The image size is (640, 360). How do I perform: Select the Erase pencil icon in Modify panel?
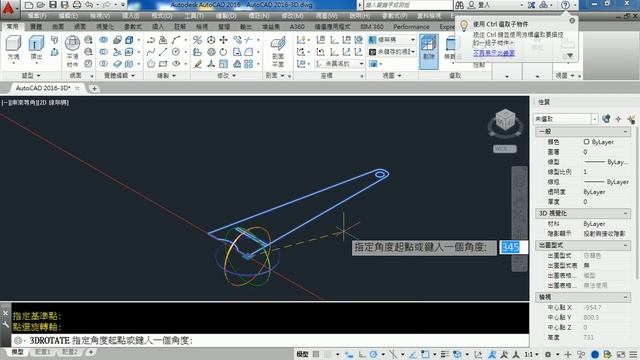[x=198, y=64]
